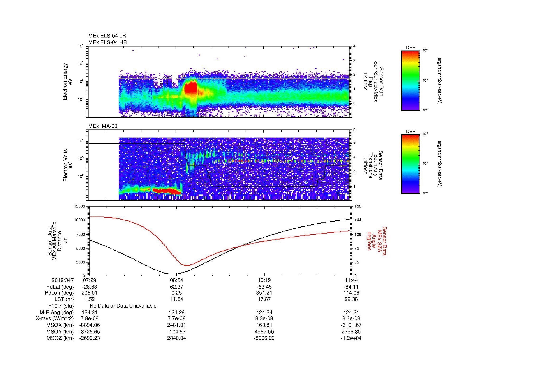Click the 'MSOY (km)' row label

pyautogui.click(x=60, y=332)
